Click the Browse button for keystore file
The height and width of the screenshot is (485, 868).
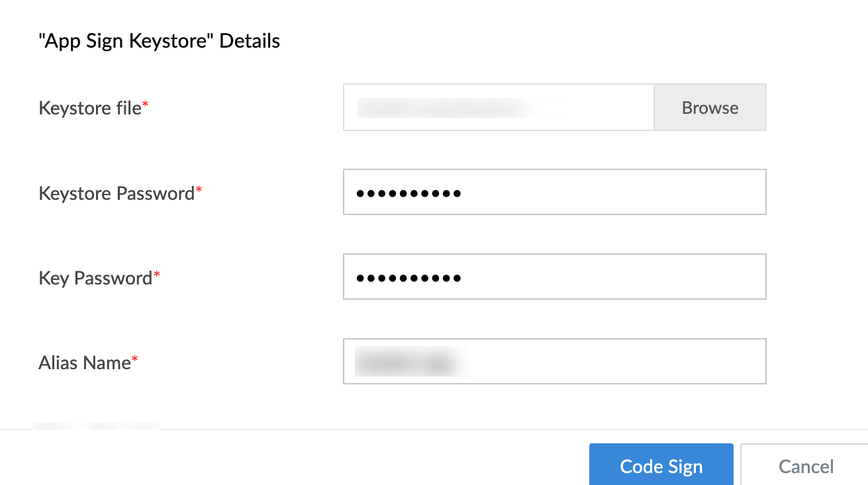[709, 107]
